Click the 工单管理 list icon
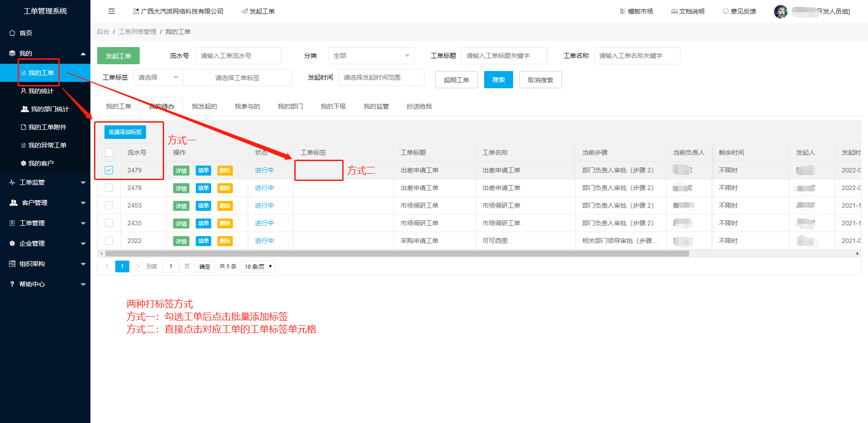The height and width of the screenshot is (423, 868). point(12,223)
